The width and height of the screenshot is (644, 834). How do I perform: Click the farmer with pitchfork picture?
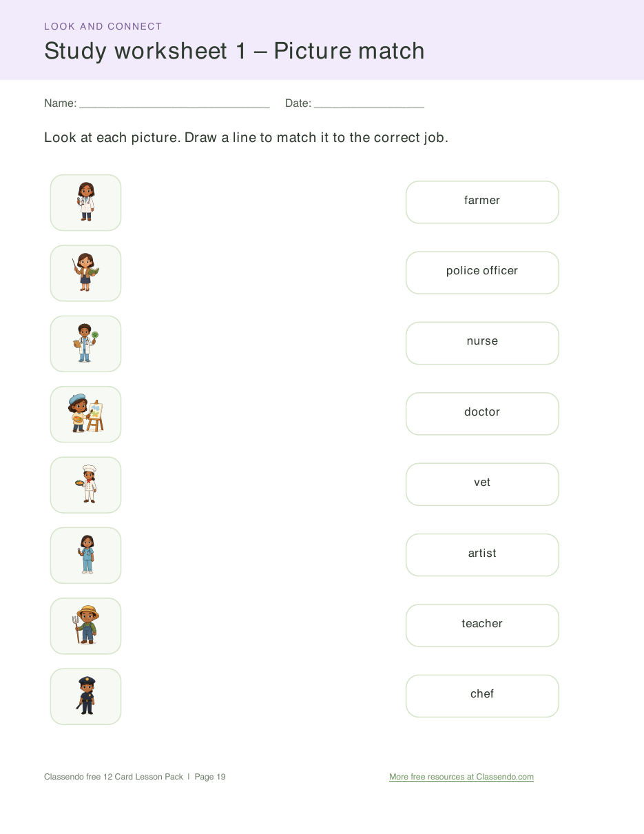click(x=85, y=626)
